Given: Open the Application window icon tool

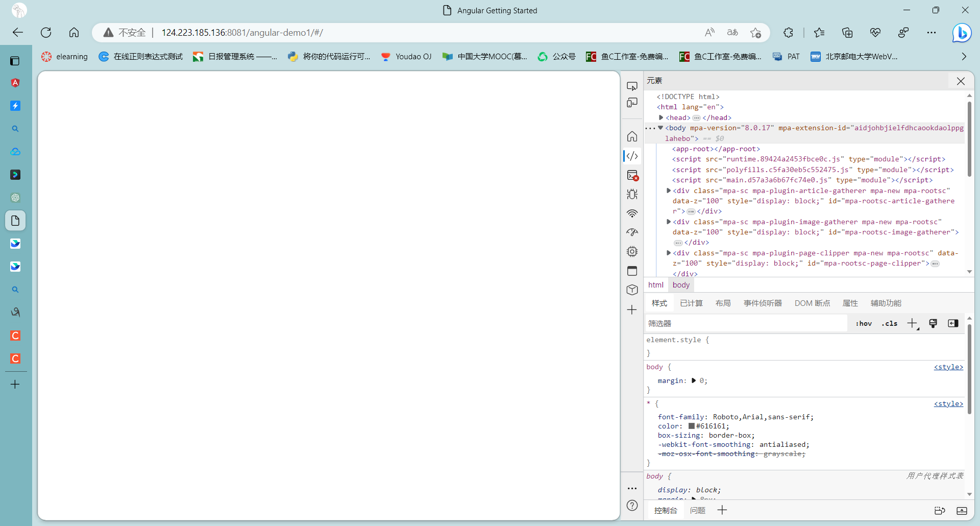Looking at the screenshot, I should [x=632, y=271].
